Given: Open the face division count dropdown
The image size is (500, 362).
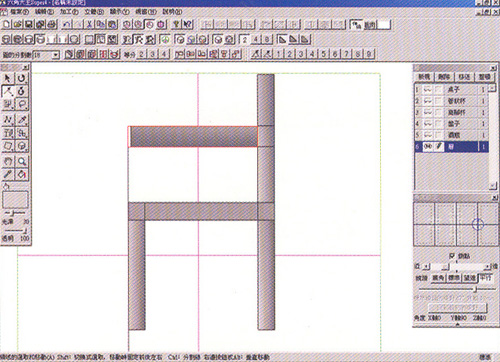Looking at the screenshot, I should pyautogui.click(x=56, y=54).
